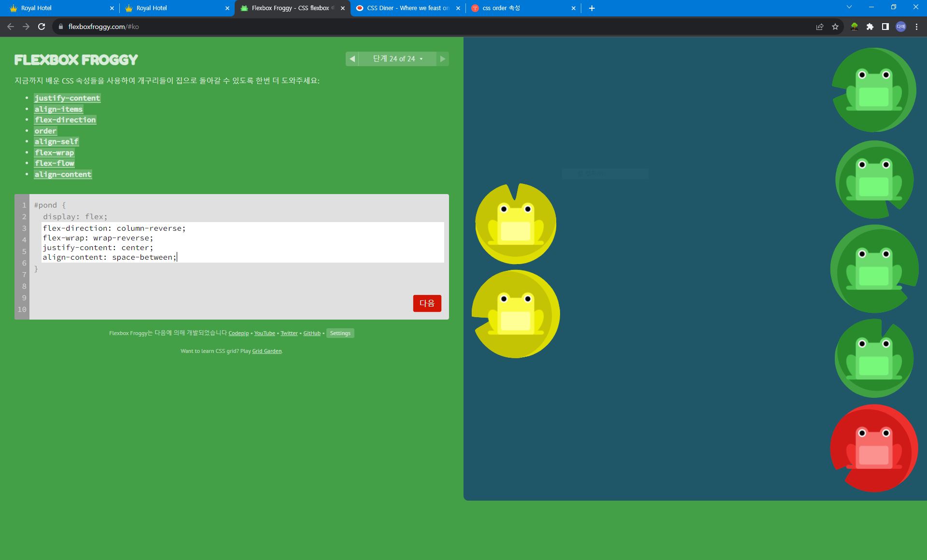Click the flex-wrap property help
The width and height of the screenshot is (927, 560).
(54, 153)
